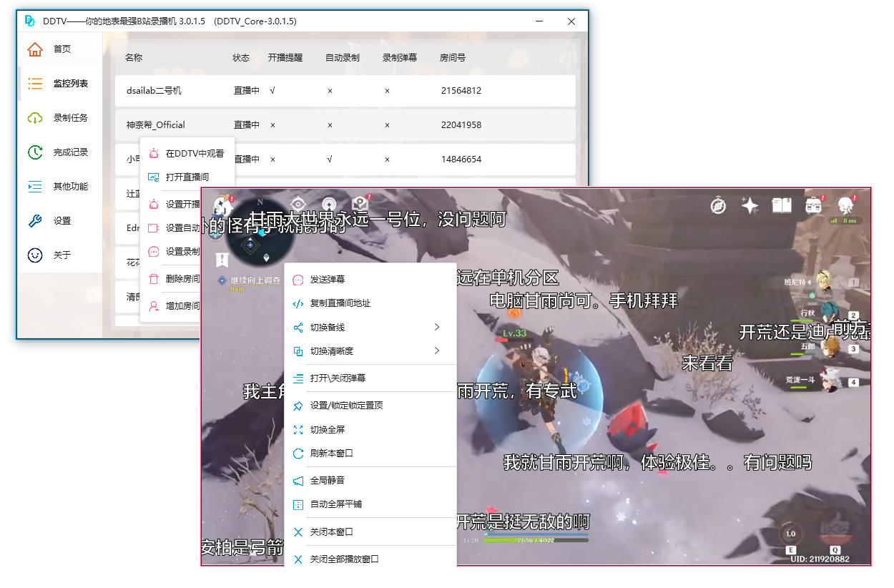Screen dimensions: 894x588
Task: Click the 状态 column header
Action: pyautogui.click(x=241, y=57)
